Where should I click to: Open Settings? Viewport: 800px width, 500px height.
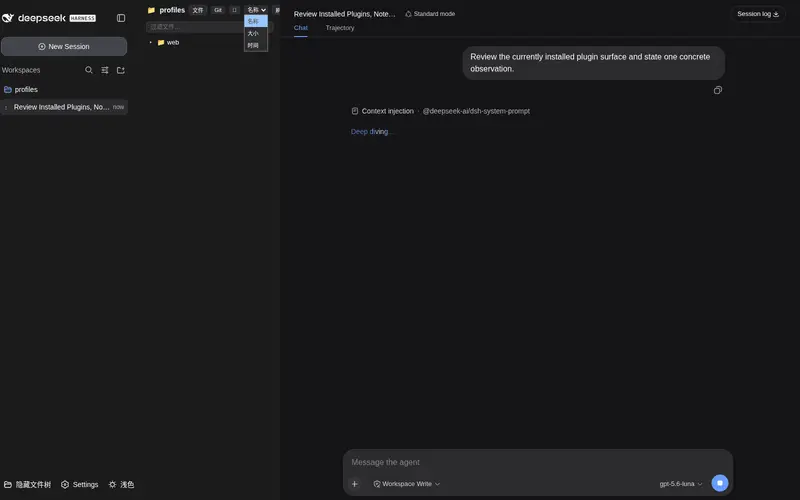click(80, 484)
